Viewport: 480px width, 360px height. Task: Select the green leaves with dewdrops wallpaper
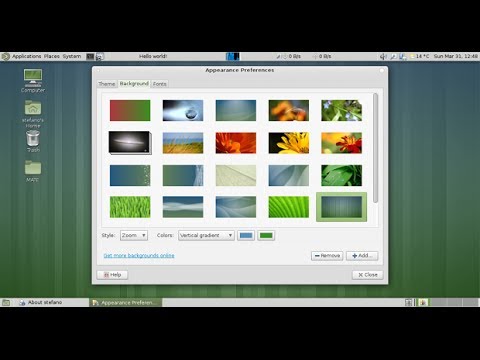click(x=341, y=175)
